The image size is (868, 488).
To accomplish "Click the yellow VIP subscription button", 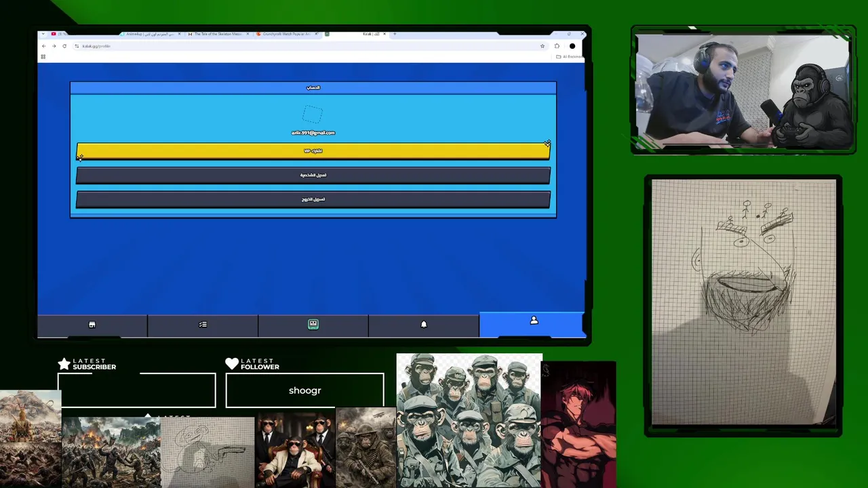I will 313,151.
